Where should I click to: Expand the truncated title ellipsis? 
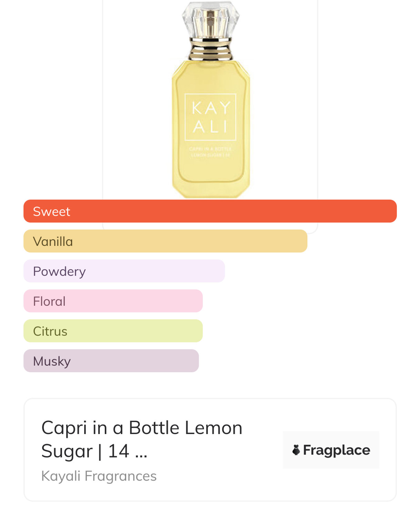tap(141, 452)
